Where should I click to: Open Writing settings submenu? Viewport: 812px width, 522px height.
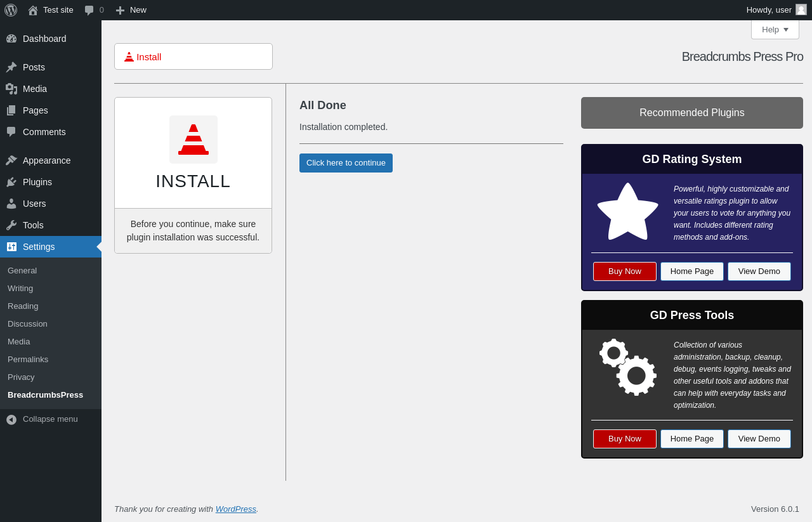51,289
